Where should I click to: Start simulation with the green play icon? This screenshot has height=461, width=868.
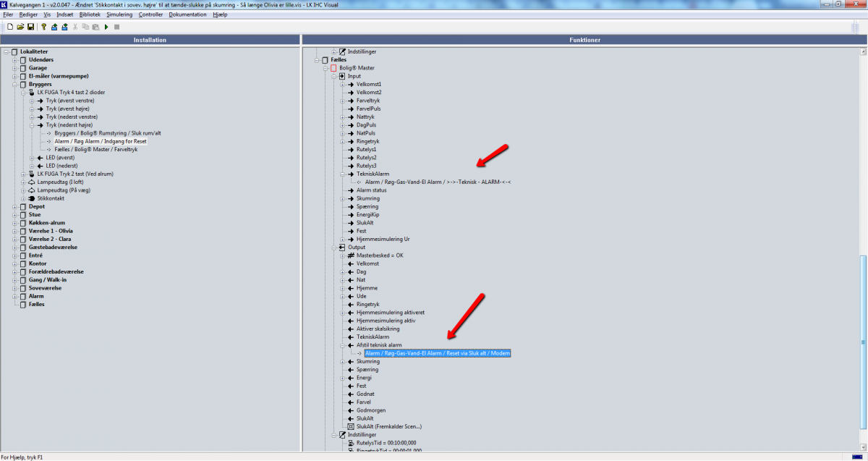click(x=106, y=27)
